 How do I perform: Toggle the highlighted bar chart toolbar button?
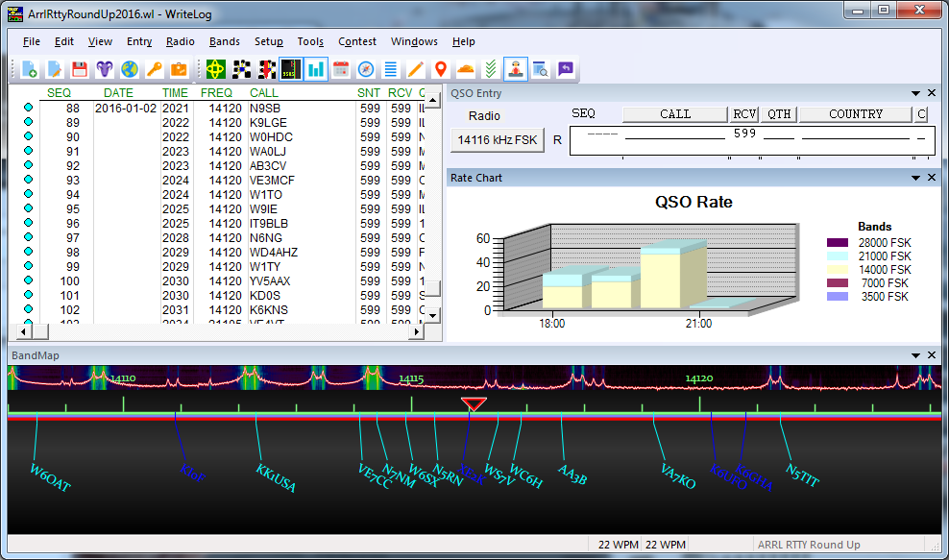click(x=316, y=69)
